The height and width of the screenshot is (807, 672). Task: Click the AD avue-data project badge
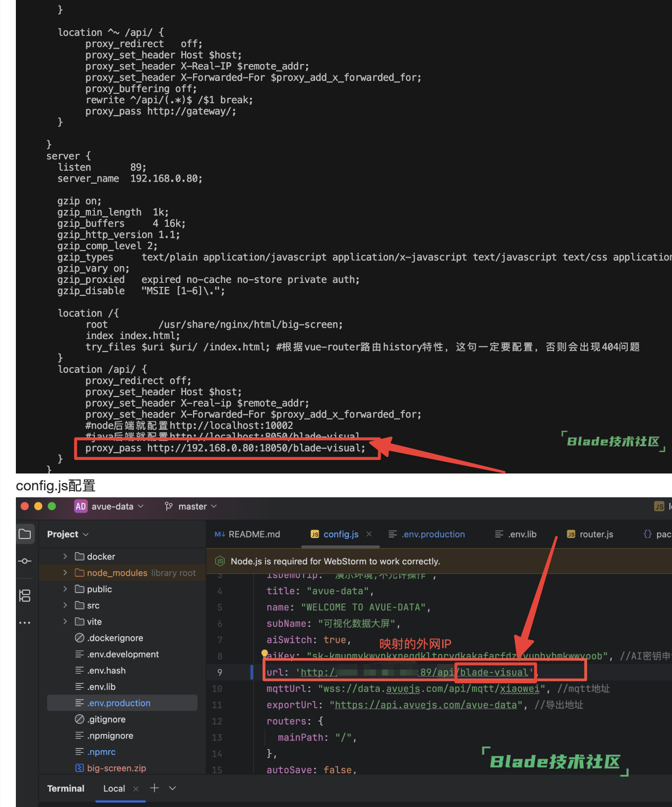pyautogui.click(x=80, y=506)
